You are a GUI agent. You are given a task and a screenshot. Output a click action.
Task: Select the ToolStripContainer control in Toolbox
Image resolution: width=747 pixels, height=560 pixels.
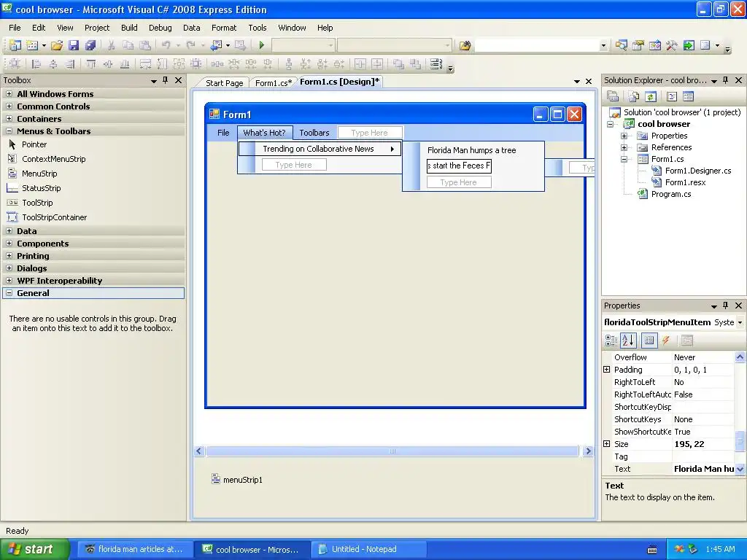(54, 217)
